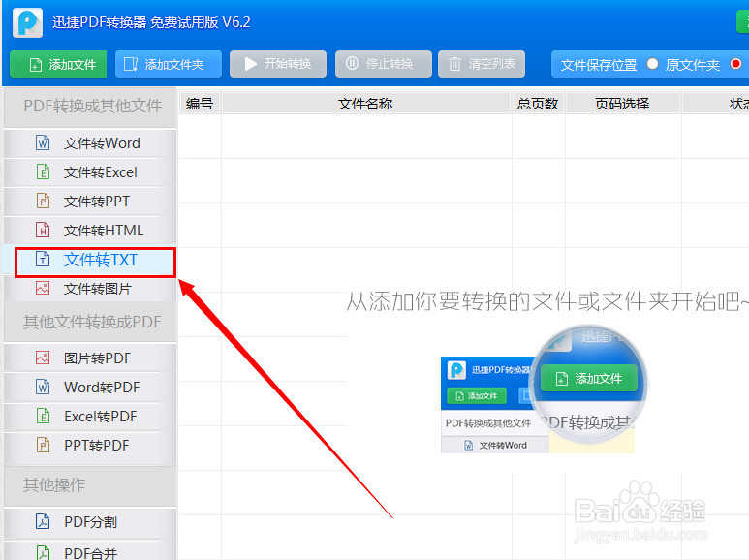The width and height of the screenshot is (749, 560).
Task: Click the 停止转换 button
Action: point(384,64)
